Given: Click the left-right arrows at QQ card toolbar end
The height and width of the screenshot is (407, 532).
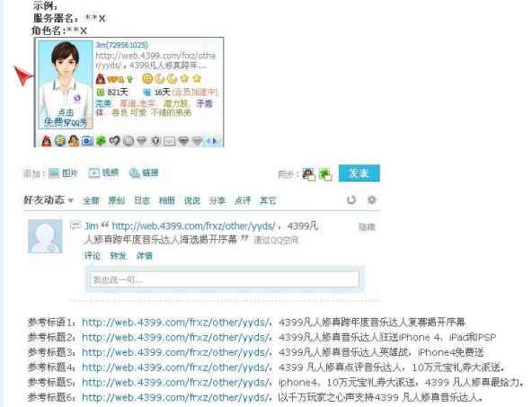Looking at the screenshot, I should [214, 140].
